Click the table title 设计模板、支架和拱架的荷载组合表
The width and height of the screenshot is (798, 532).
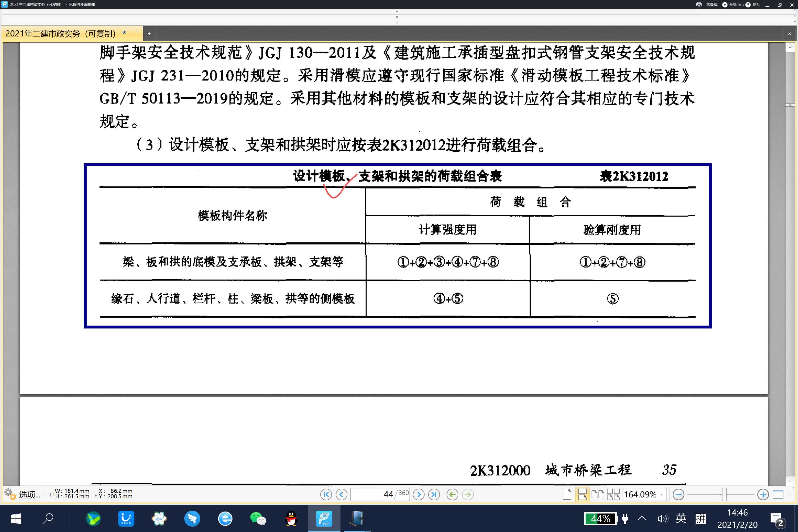pos(397,176)
